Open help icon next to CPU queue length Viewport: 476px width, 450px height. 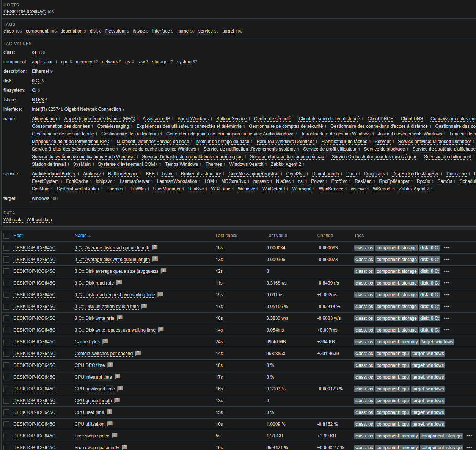(x=117, y=400)
